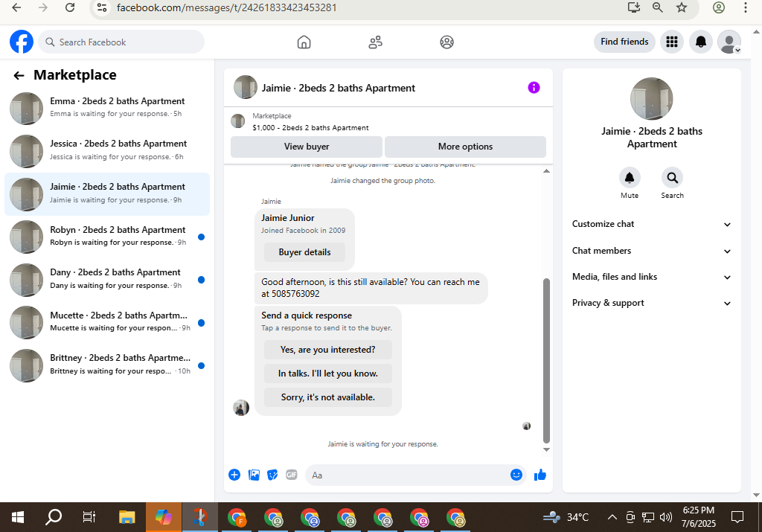This screenshot has width=762, height=532.
Task: Click the $1,000 - 2beds 2 baths Apartment listing
Action: pyautogui.click(x=310, y=128)
